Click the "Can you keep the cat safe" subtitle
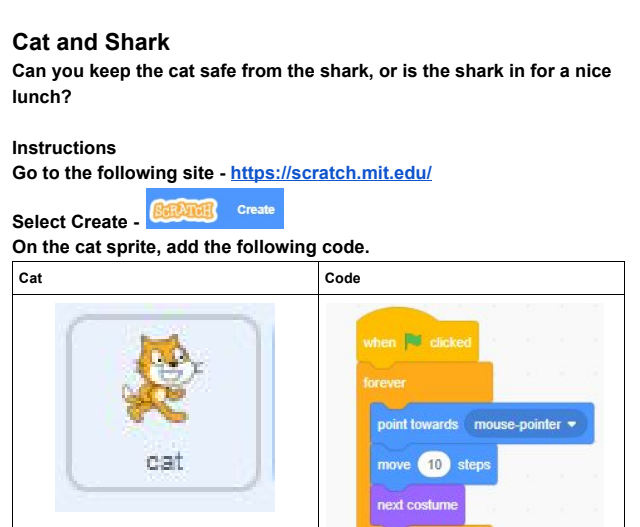Screen dimensions: 640x527 [311, 73]
